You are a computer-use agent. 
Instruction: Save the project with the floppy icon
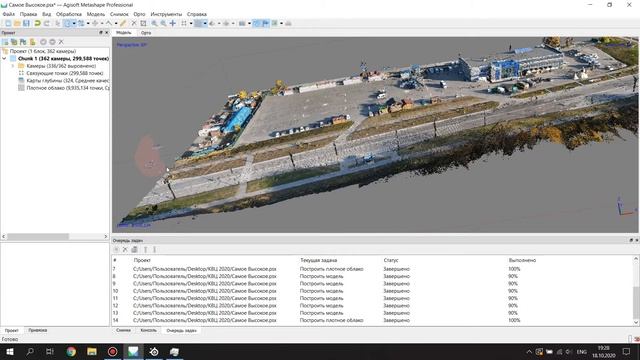(26, 24)
